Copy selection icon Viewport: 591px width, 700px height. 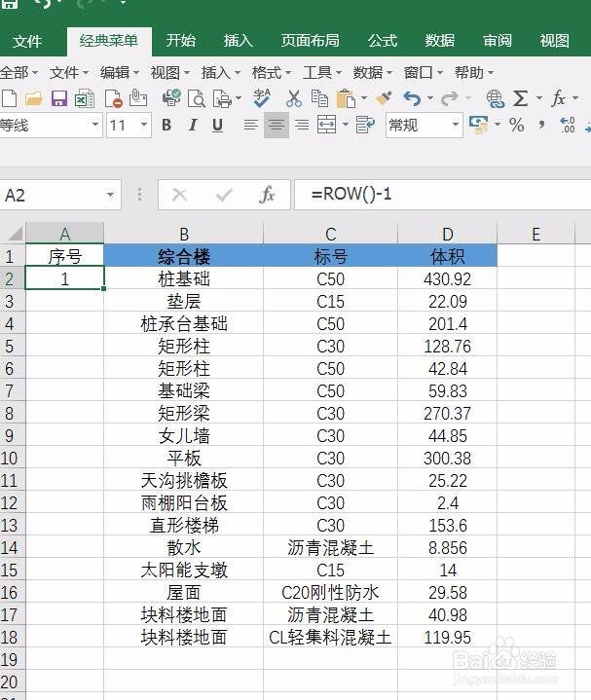tap(319, 98)
